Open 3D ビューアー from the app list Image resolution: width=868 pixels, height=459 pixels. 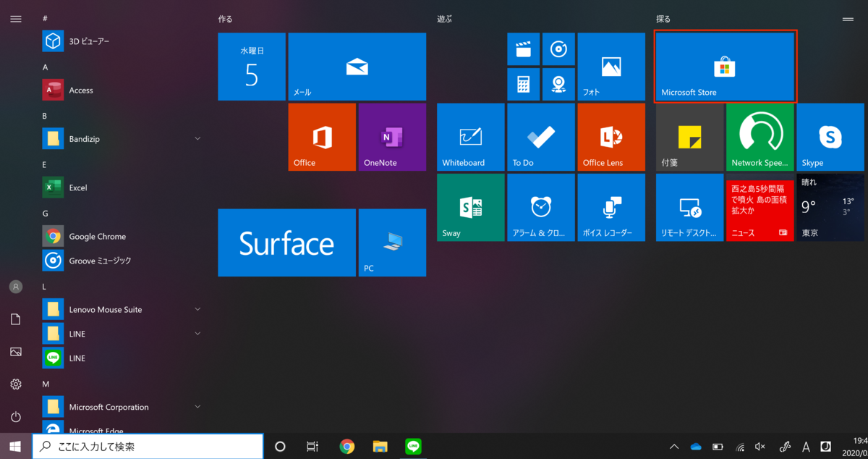tap(123, 41)
